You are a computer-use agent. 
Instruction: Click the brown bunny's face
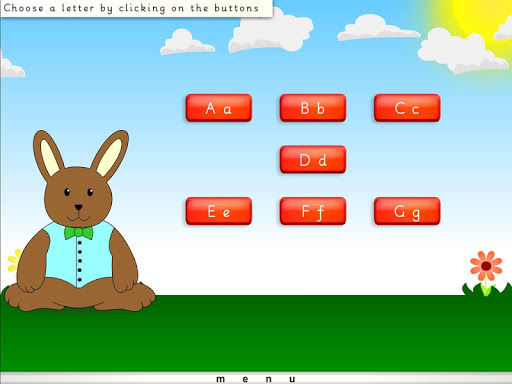pos(78,197)
